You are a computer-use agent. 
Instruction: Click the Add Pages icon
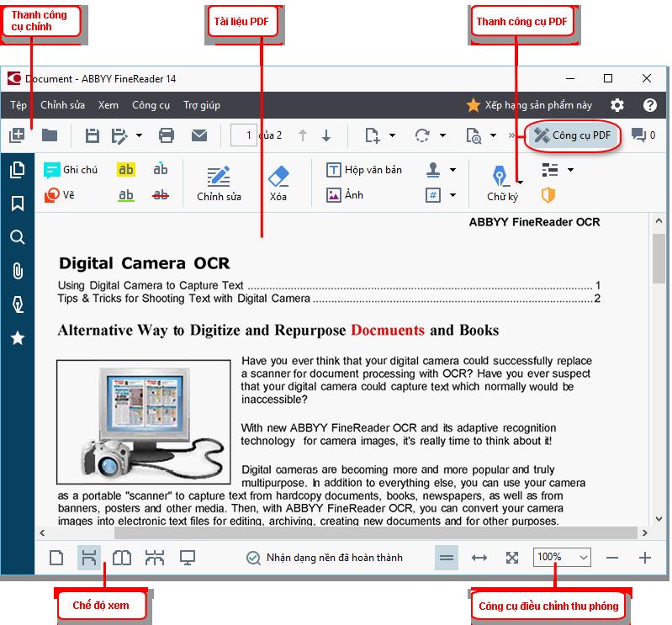(x=372, y=136)
